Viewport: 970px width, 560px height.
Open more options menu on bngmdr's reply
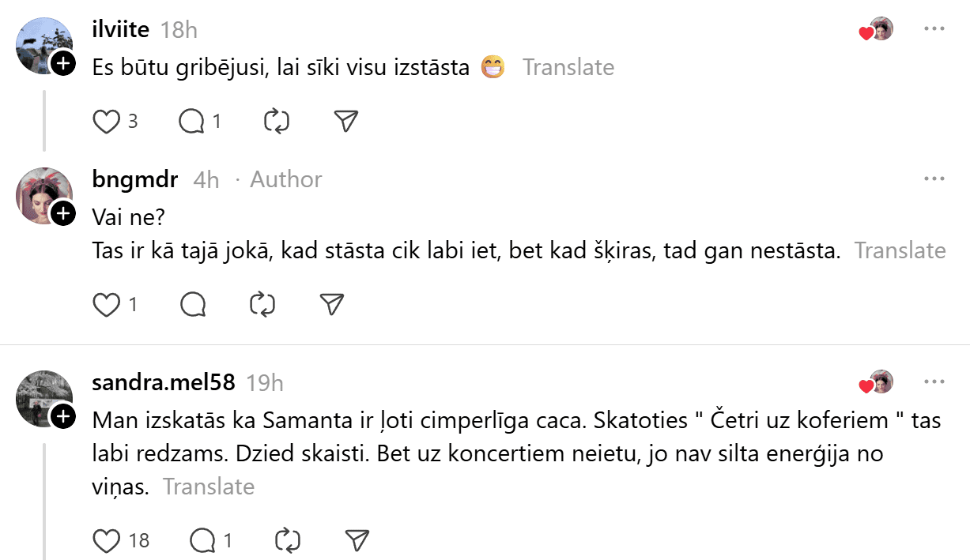click(934, 179)
